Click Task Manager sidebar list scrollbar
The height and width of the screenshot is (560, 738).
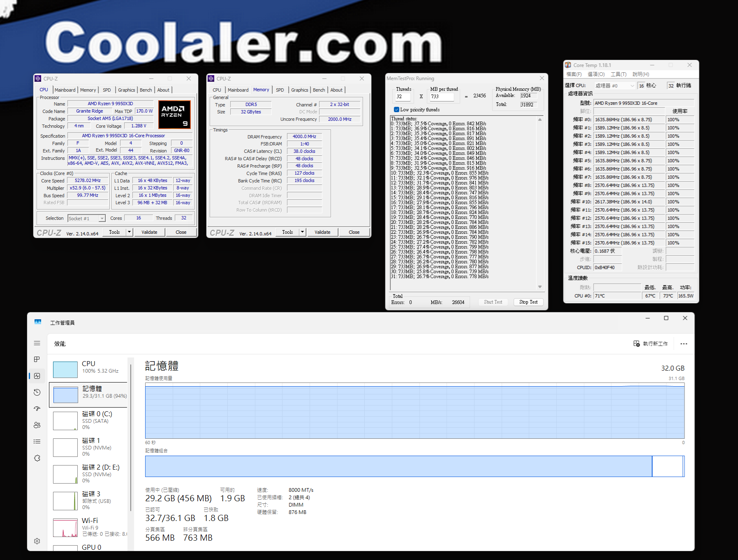(131, 438)
